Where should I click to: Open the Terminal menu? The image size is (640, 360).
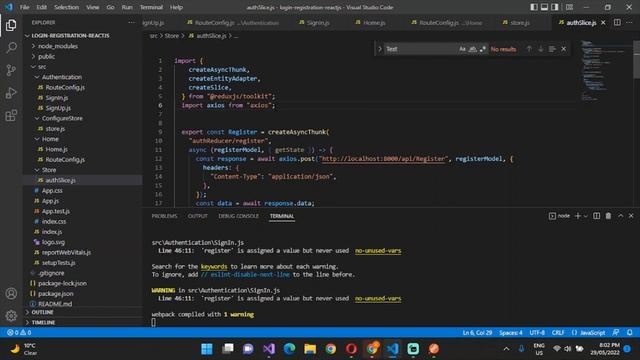coord(151,7)
